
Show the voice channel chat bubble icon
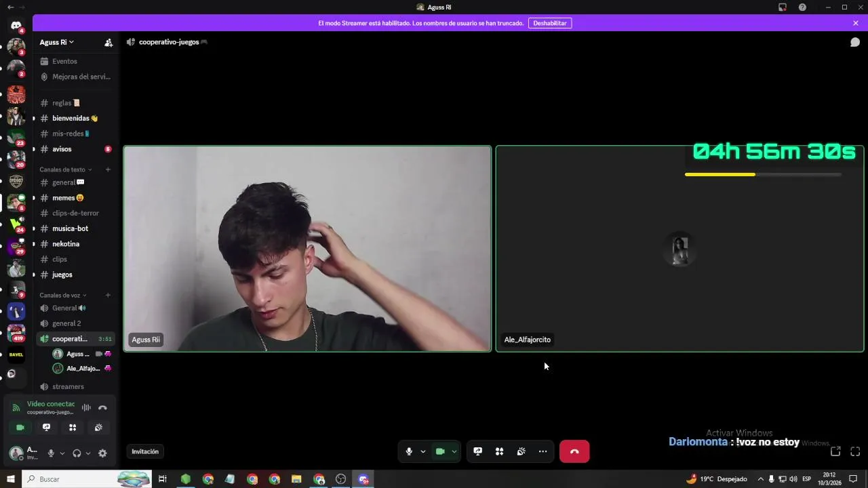click(x=855, y=42)
